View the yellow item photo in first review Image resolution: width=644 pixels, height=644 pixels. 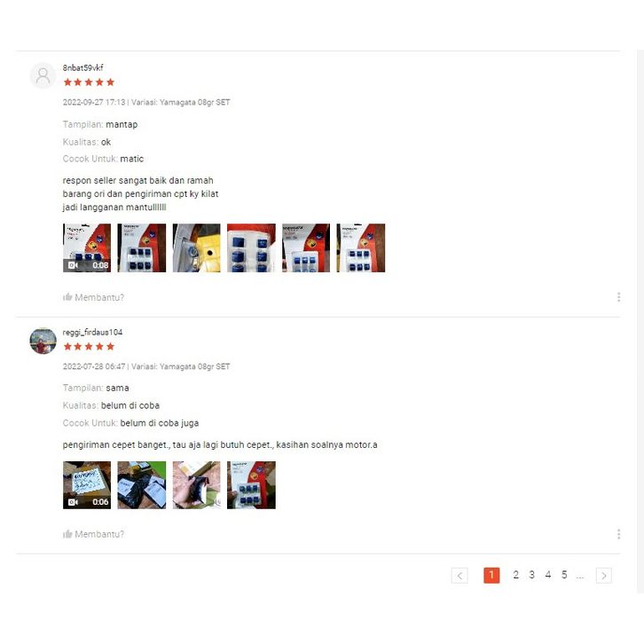click(x=196, y=247)
